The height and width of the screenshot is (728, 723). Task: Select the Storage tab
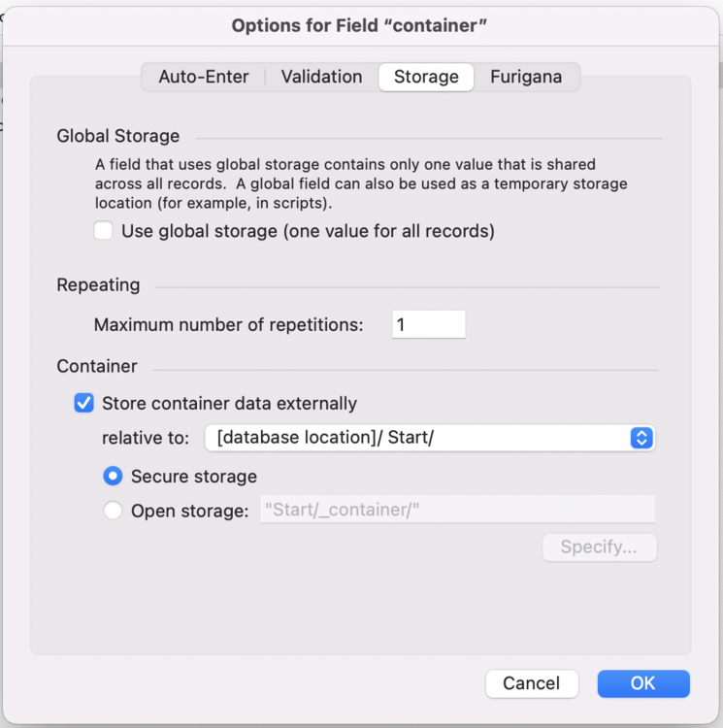tap(426, 77)
